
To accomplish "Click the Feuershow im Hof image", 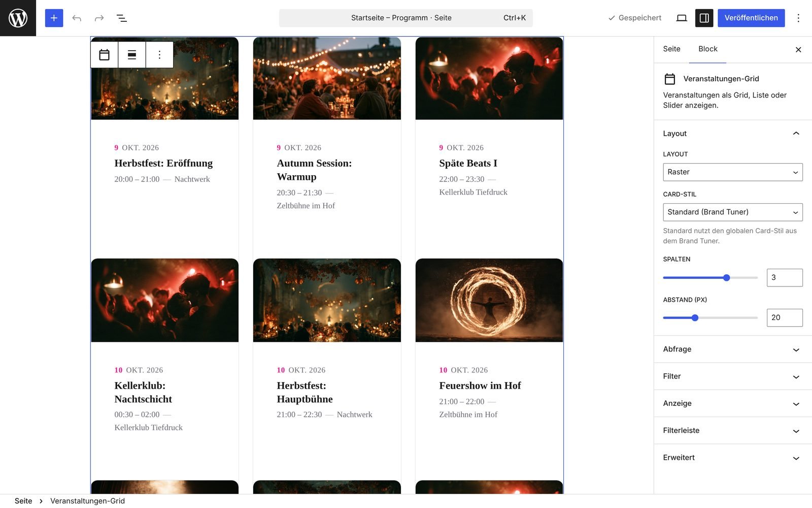I will [x=489, y=300].
